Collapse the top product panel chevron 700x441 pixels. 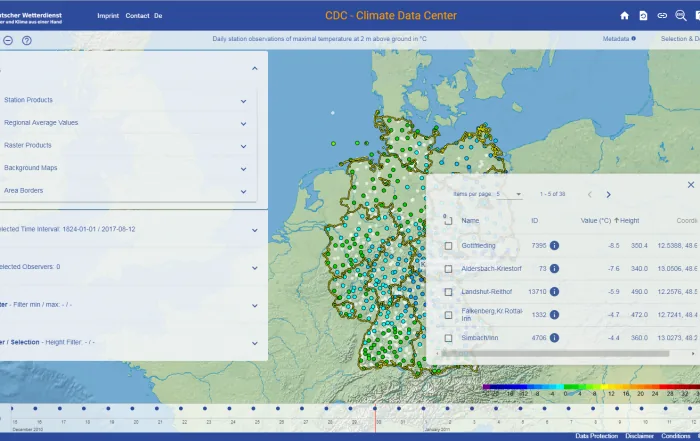pos(254,68)
